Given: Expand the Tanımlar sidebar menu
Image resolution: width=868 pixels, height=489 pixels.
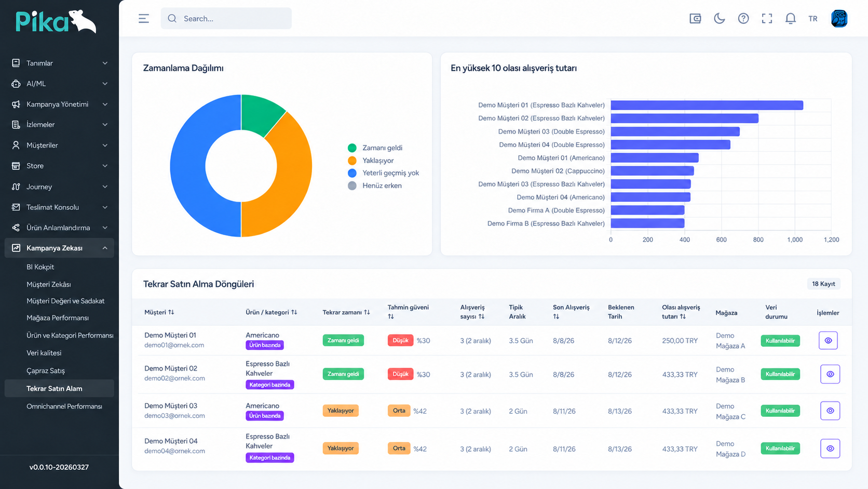Looking at the screenshot, I should [60, 63].
